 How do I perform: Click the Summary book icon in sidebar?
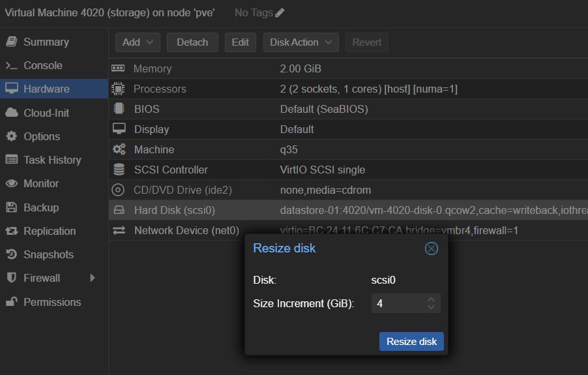(11, 42)
